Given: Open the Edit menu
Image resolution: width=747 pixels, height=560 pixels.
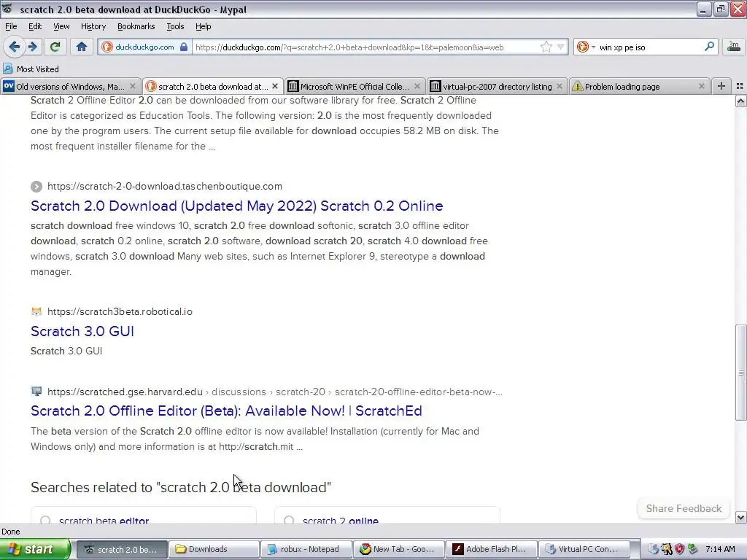Looking at the screenshot, I should pyautogui.click(x=35, y=26).
